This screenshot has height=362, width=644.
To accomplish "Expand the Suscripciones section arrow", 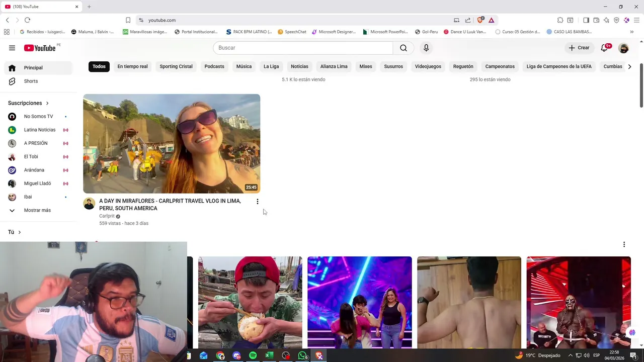I will (x=47, y=103).
